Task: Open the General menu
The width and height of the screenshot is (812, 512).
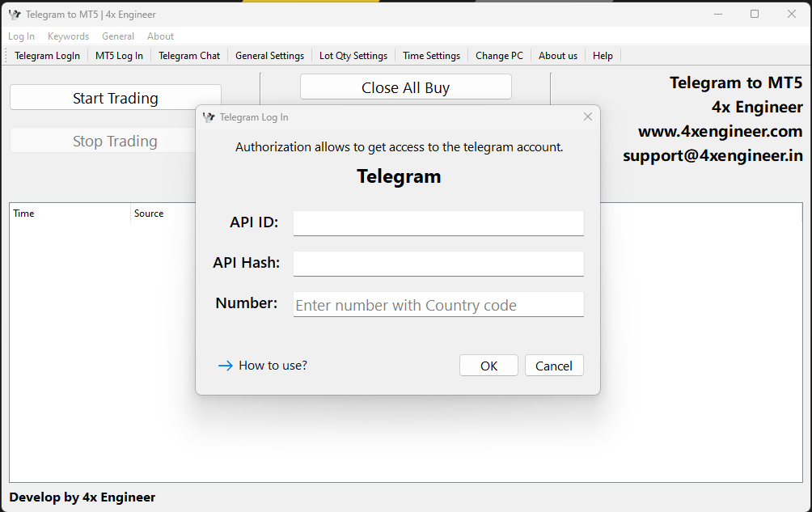Action: click(x=118, y=36)
